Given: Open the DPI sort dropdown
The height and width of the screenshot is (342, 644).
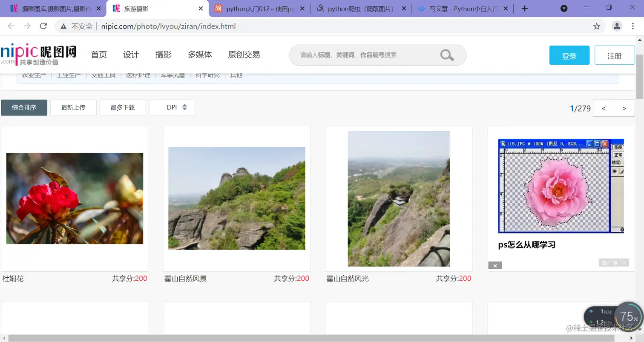Looking at the screenshot, I should pos(172,108).
